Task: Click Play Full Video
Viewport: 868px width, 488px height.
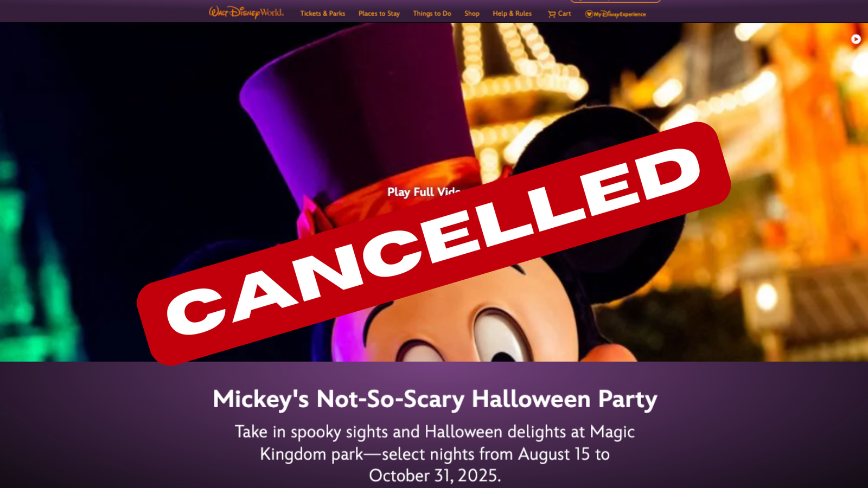Action: point(424,192)
